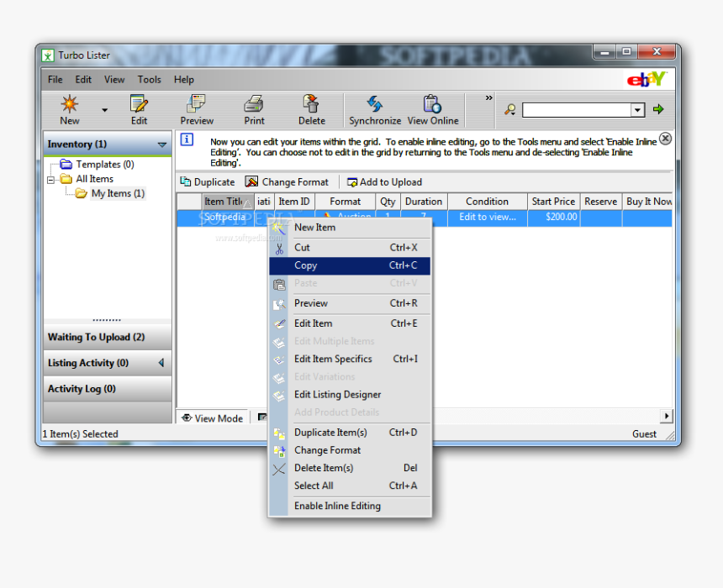Sort by the Item ID column header

pos(294,202)
